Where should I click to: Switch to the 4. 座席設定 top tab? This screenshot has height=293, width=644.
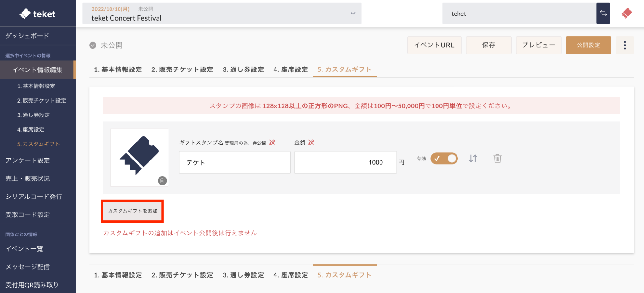(x=290, y=69)
